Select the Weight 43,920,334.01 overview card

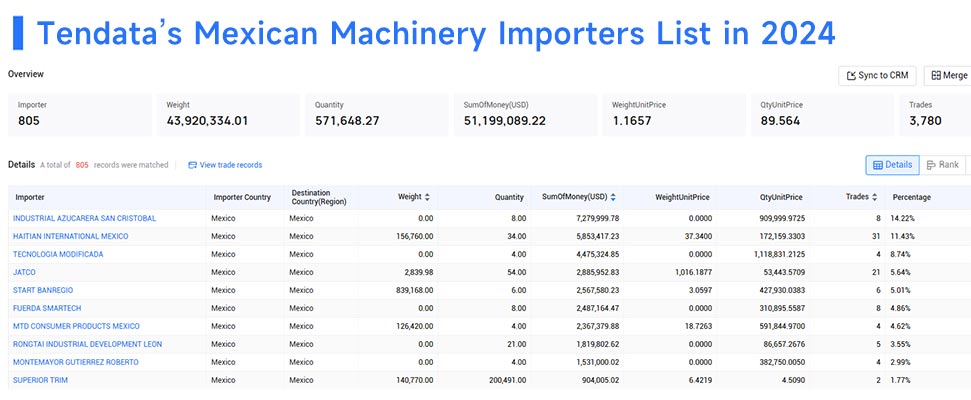229,115
